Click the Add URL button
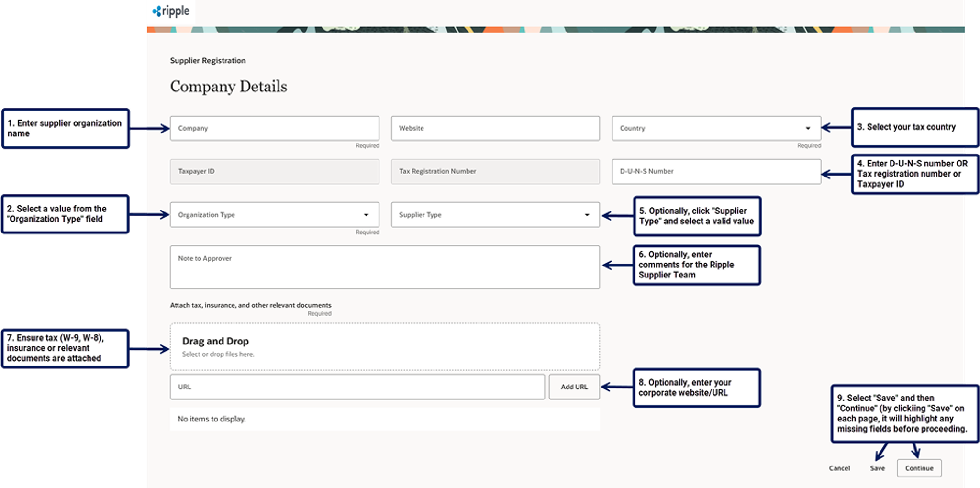This screenshot has width=980, height=488. point(574,387)
